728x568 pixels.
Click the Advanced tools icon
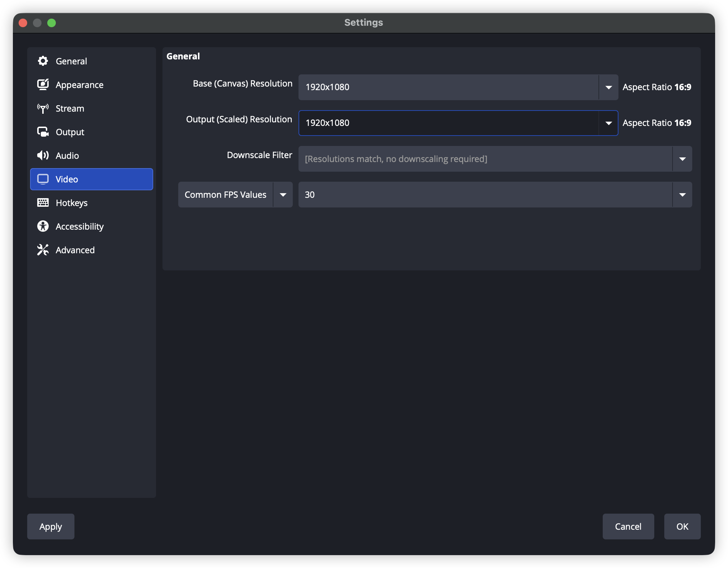[x=43, y=250]
